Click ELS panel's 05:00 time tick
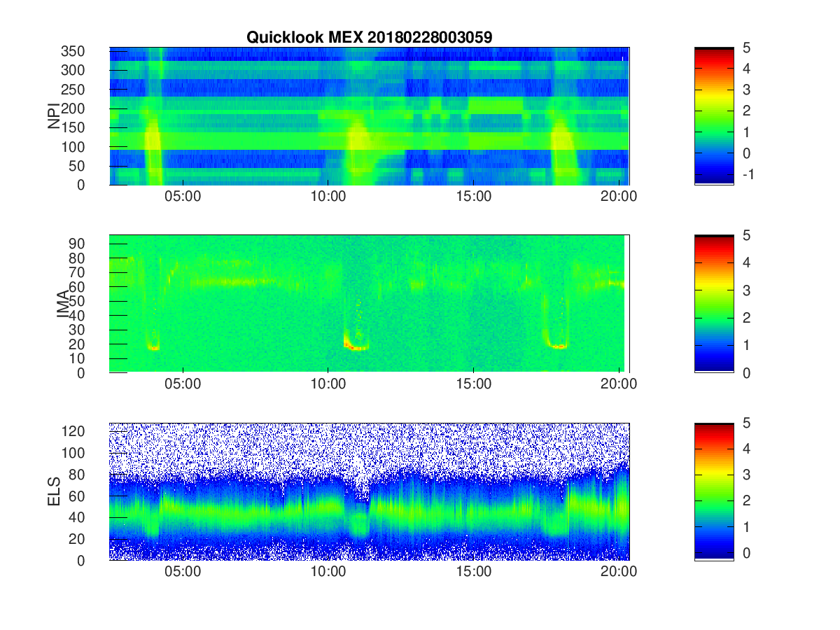The image size is (840, 630). point(183,571)
